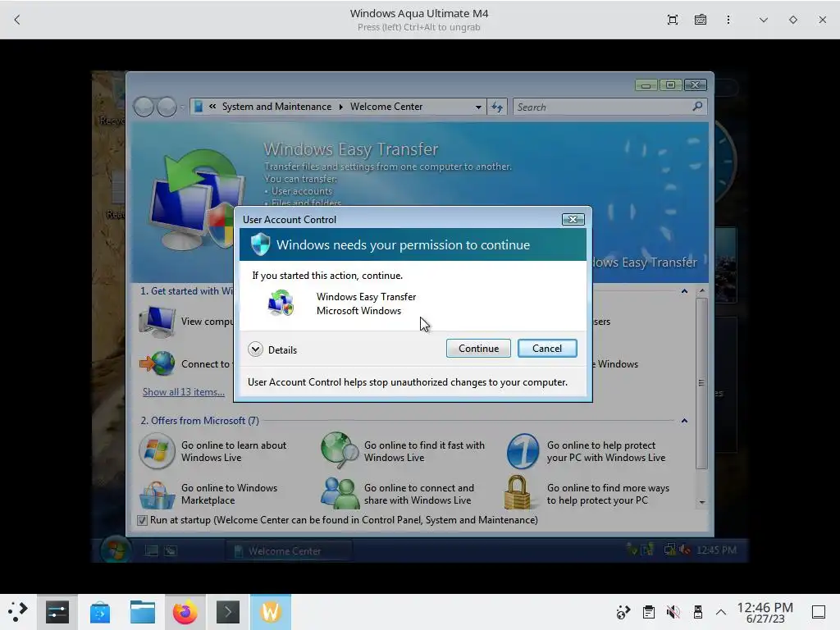Unmute host audio volume tray icon

pos(673,612)
